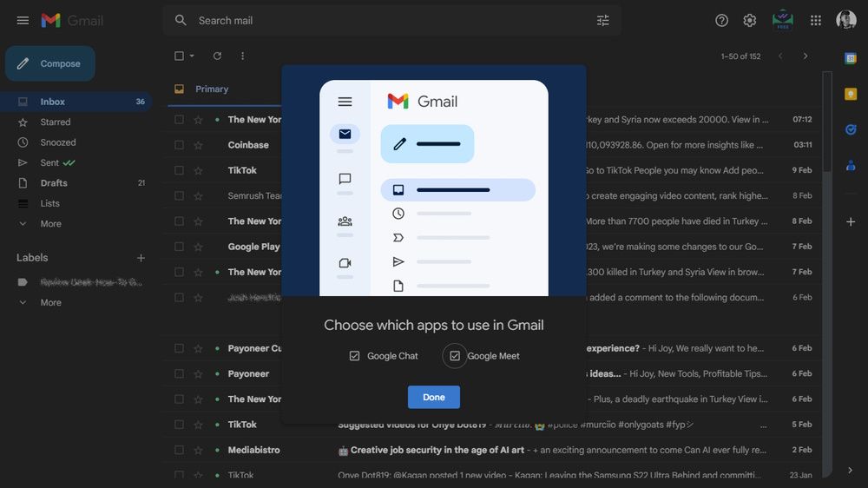The image size is (868, 488).
Task: Star the Payoneer email
Action: (198, 374)
